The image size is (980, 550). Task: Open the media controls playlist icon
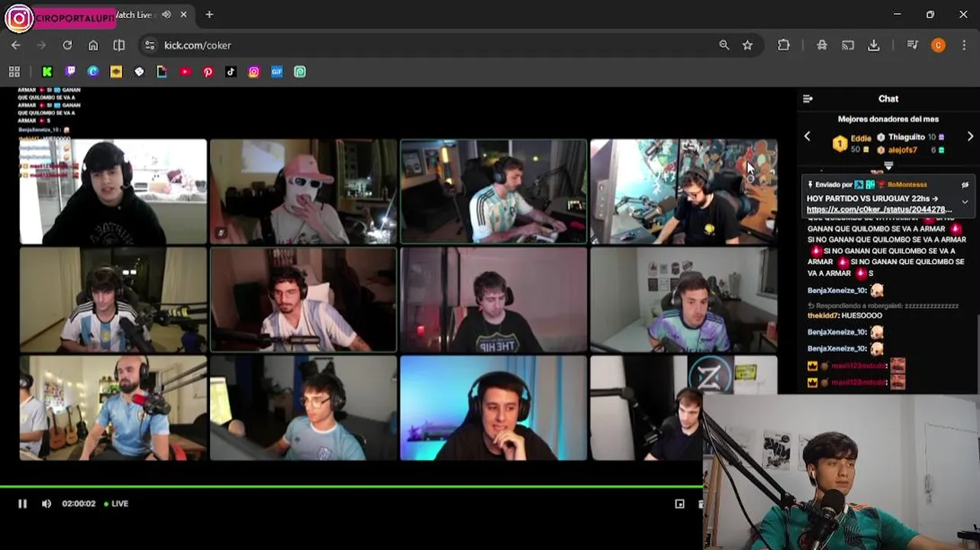[x=912, y=45]
